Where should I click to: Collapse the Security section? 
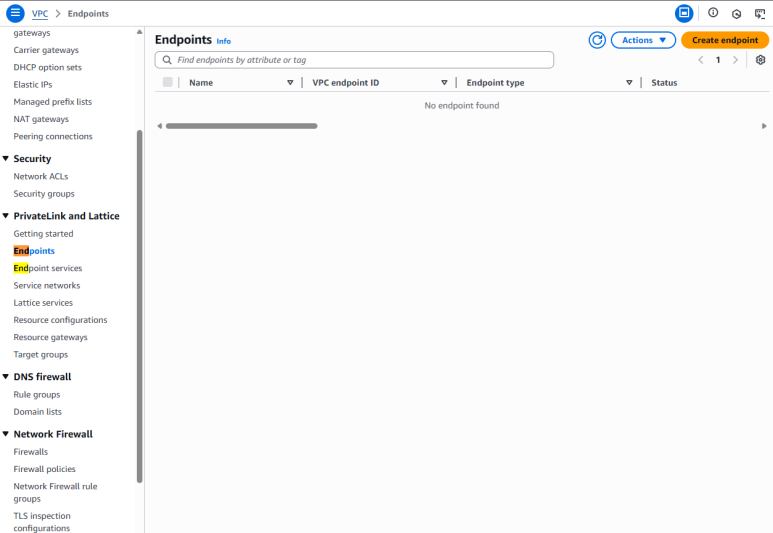click(x=5, y=158)
